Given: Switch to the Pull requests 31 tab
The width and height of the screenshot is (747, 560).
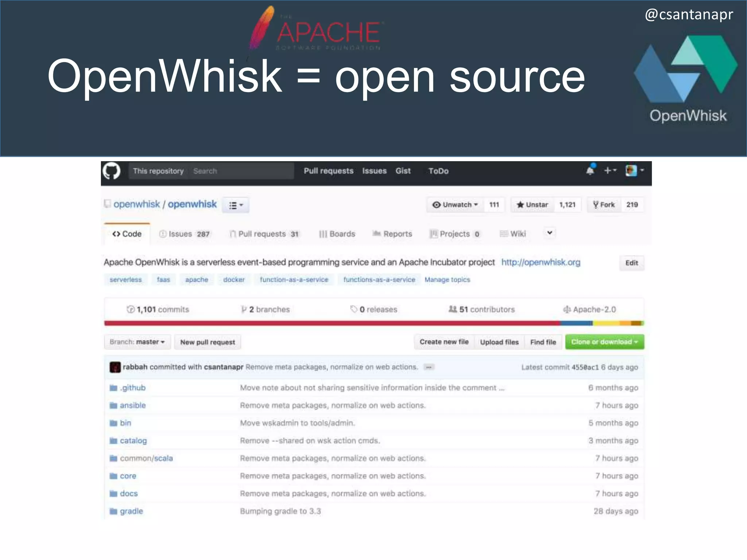Looking at the screenshot, I should 264,234.
